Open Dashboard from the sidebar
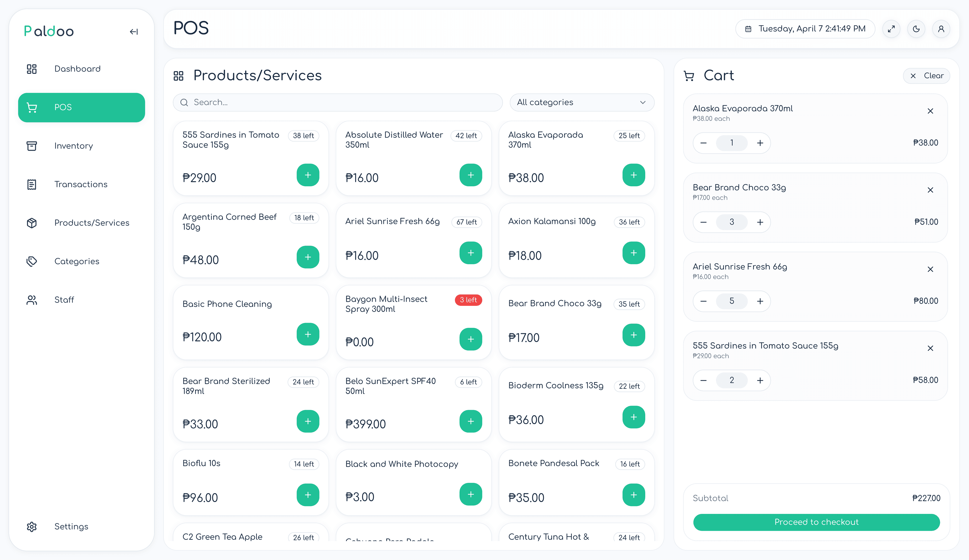The height and width of the screenshot is (560, 969). (x=82, y=69)
